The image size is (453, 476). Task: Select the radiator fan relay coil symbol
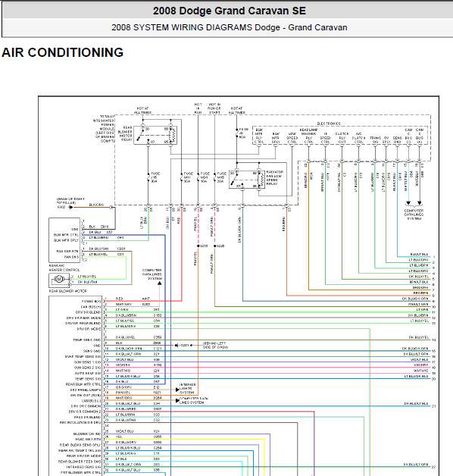click(261, 179)
